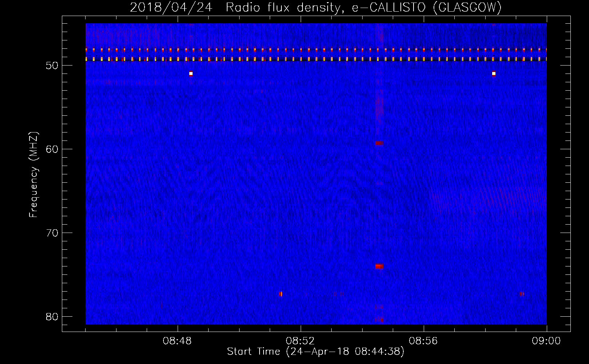Click the 60 frequency tick label
Screen dimensions: 589x364
point(52,149)
